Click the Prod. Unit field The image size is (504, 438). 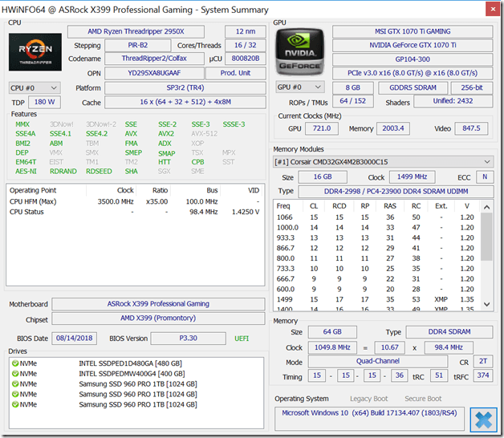(x=236, y=73)
